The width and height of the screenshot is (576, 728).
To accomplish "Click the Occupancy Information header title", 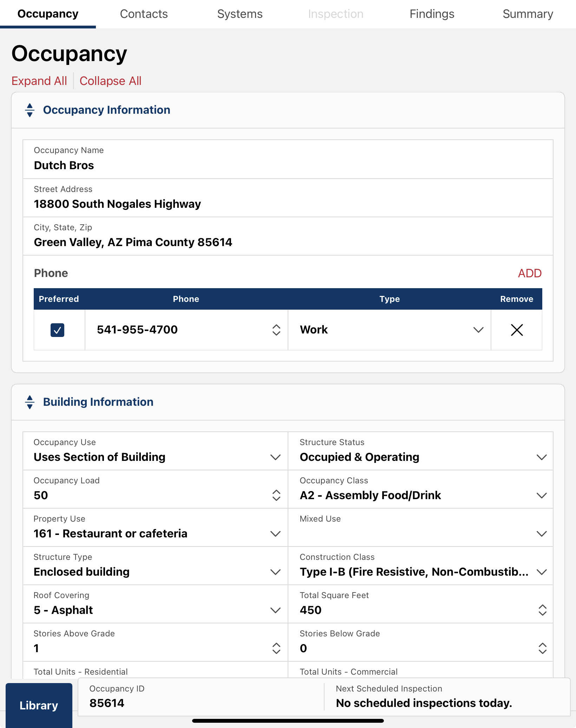I will click(107, 110).
